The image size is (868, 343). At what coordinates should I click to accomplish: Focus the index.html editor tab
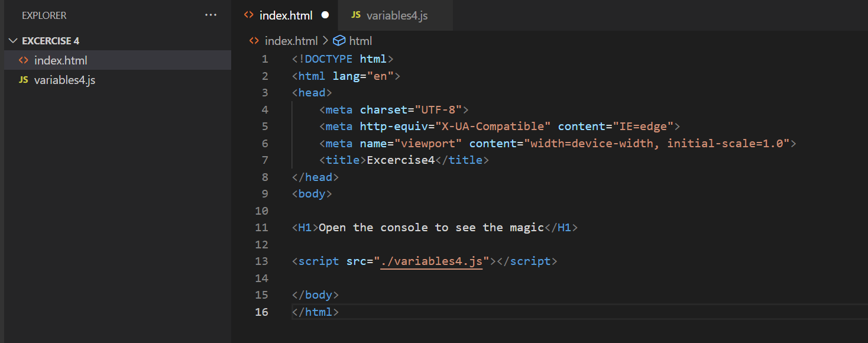click(286, 15)
